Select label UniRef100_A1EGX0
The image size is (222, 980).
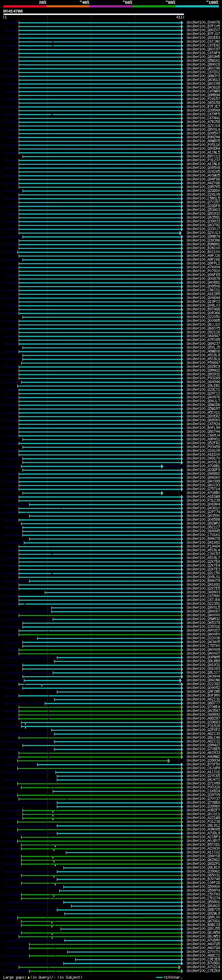pos(203,455)
